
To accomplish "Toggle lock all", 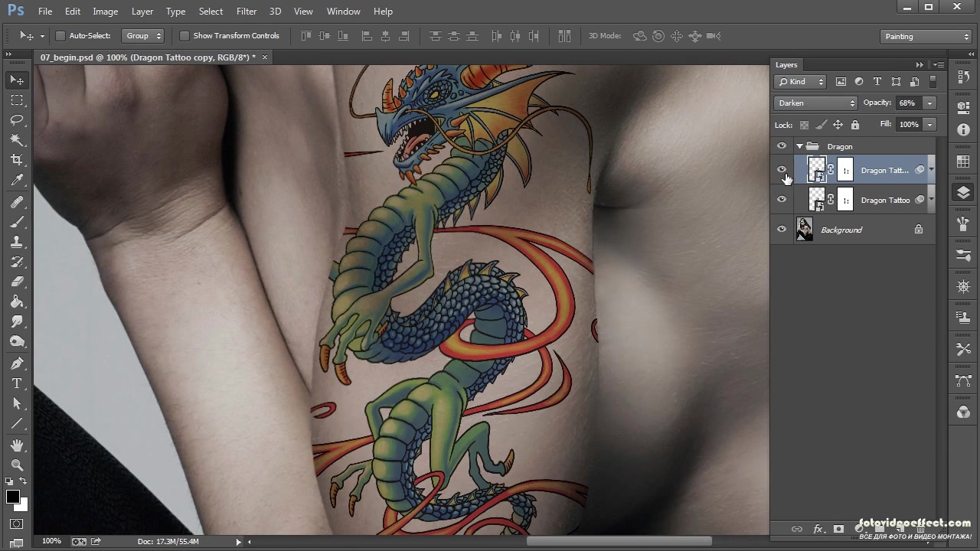I will tap(855, 125).
